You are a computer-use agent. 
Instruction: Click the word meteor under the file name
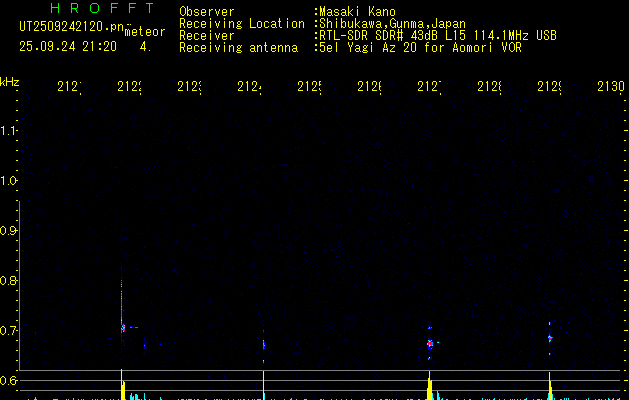(145, 32)
